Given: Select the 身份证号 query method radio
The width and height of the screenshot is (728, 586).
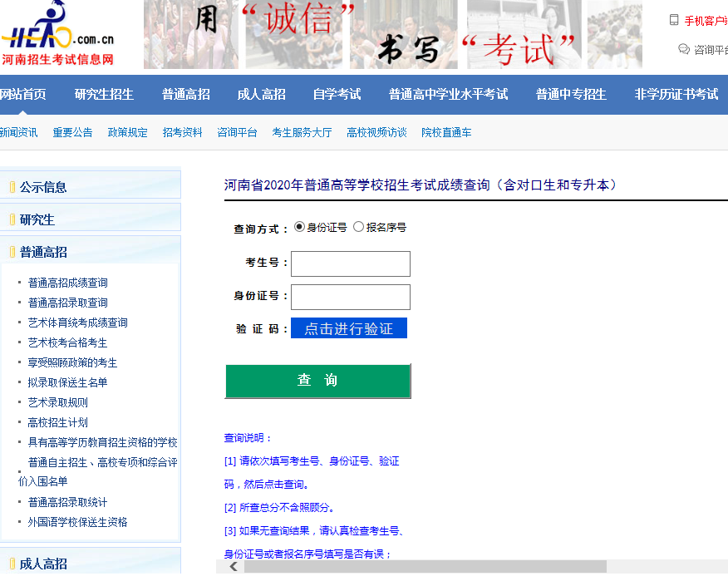Looking at the screenshot, I should click(300, 227).
